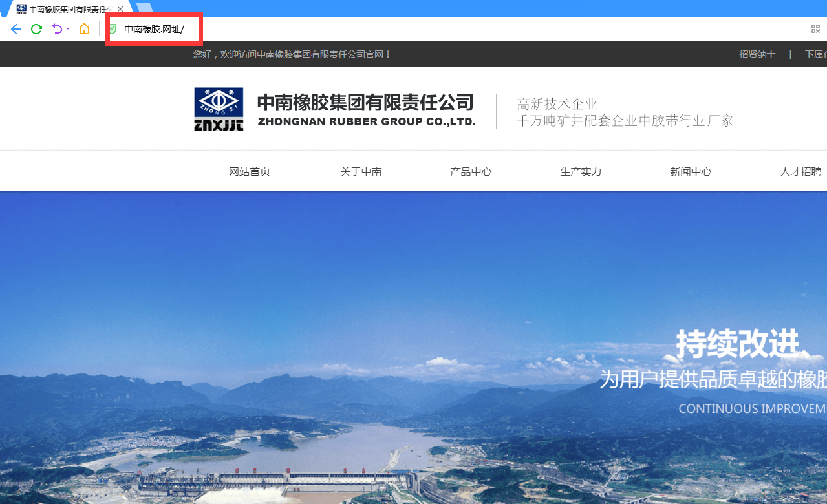The image size is (827, 504).
Task: Click the 中南橡胶集团有限责任公司 company title
Action: pos(365,102)
